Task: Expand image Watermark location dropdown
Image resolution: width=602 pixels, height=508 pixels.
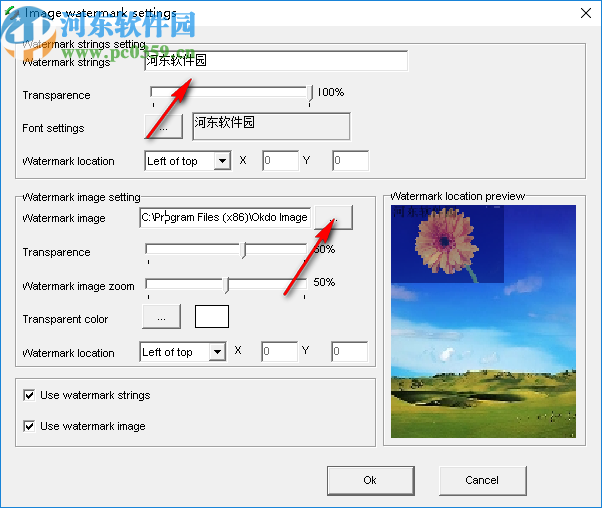Action: click(x=217, y=352)
